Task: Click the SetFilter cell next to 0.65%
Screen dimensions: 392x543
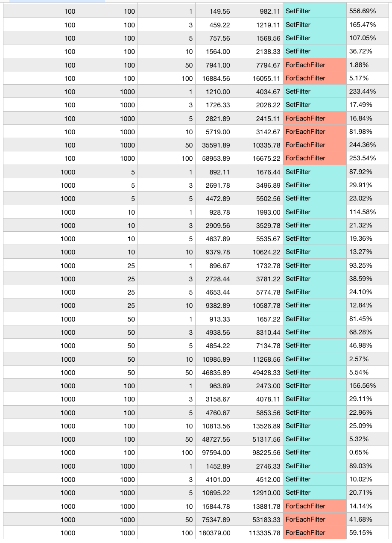Action: click(x=315, y=452)
